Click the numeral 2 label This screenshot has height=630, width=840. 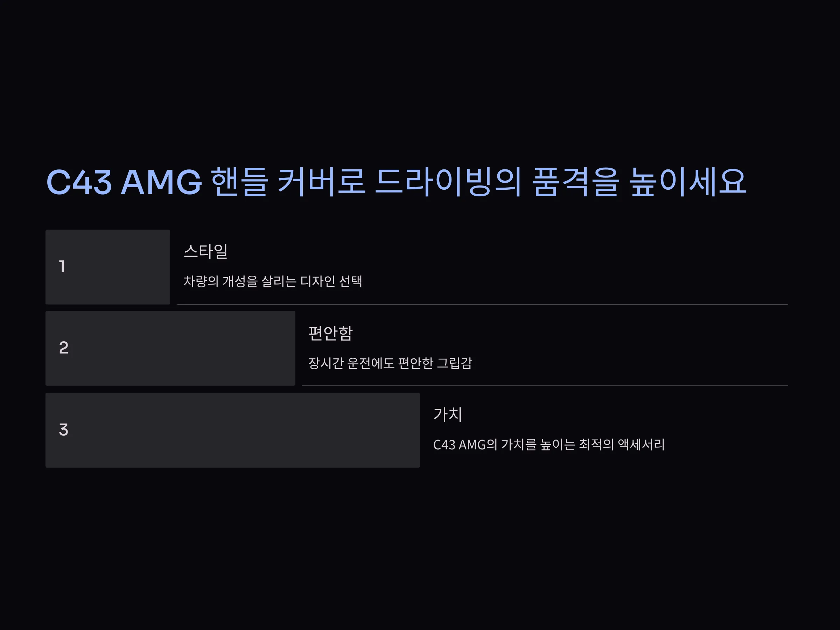coord(64,348)
